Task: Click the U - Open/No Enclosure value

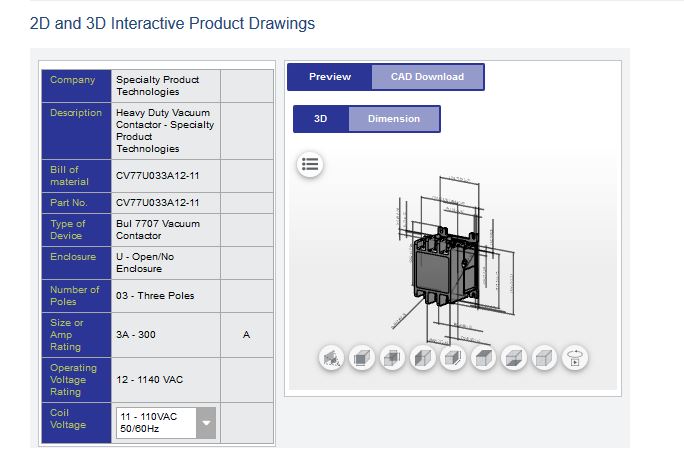Action: (x=166, y=263)
